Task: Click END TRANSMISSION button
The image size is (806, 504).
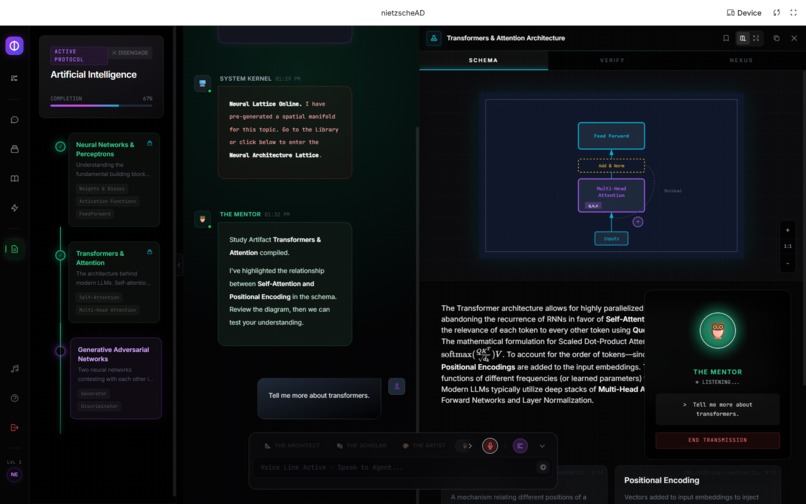Action: [x=718, y=440]
